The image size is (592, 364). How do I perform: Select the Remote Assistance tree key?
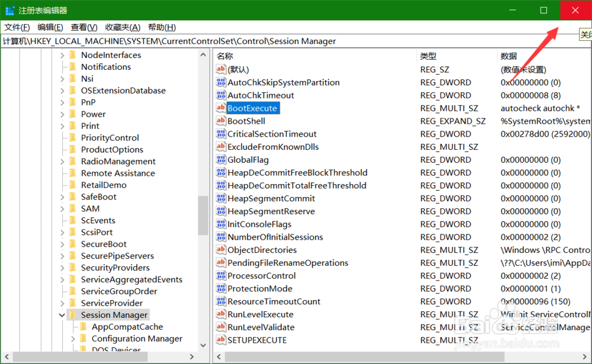tap(118, 173)
